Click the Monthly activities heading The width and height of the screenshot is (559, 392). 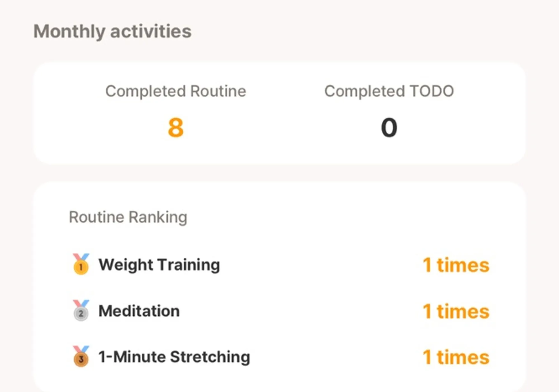point(112,31)
